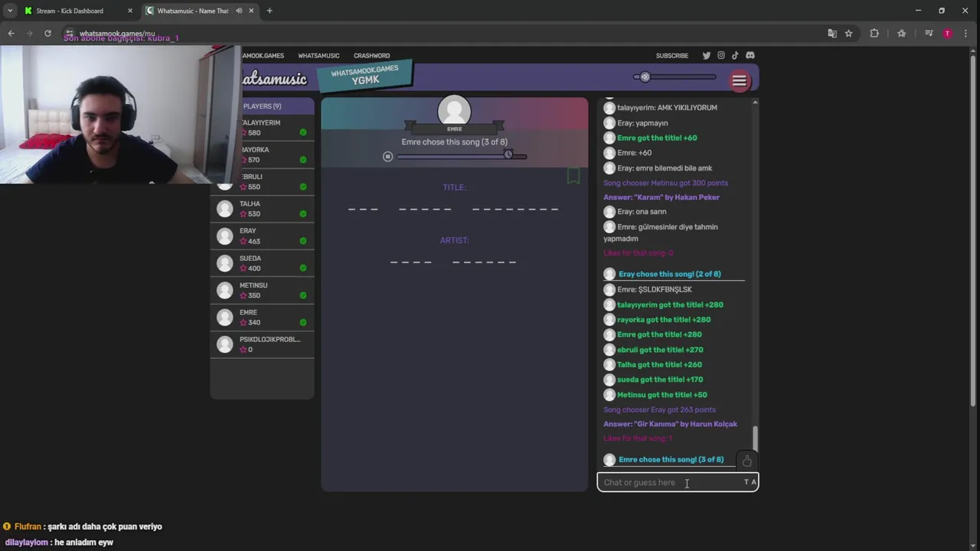980x551 pixels.
Task: Open the Chrome profile avatar
Action: 948,34
